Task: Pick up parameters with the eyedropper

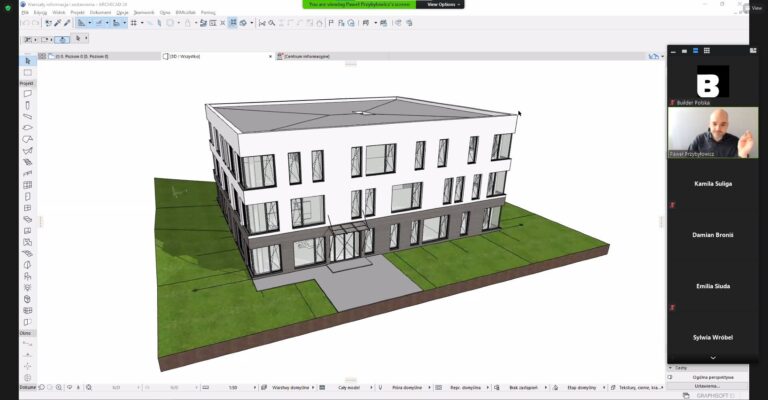Action: click(58, 23)
